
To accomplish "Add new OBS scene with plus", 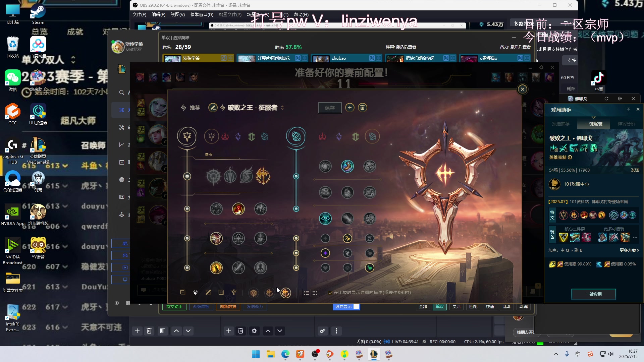I will 137,331.
